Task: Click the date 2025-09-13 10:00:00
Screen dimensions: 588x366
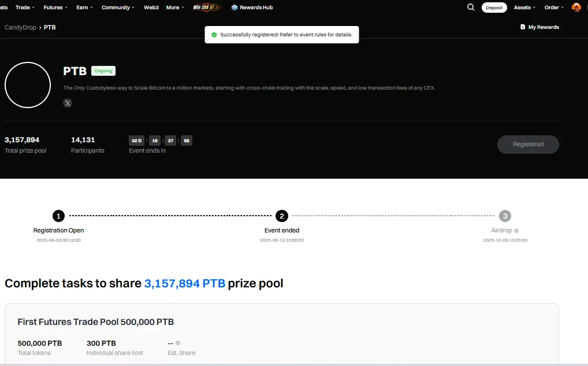Action: [282, 241]
